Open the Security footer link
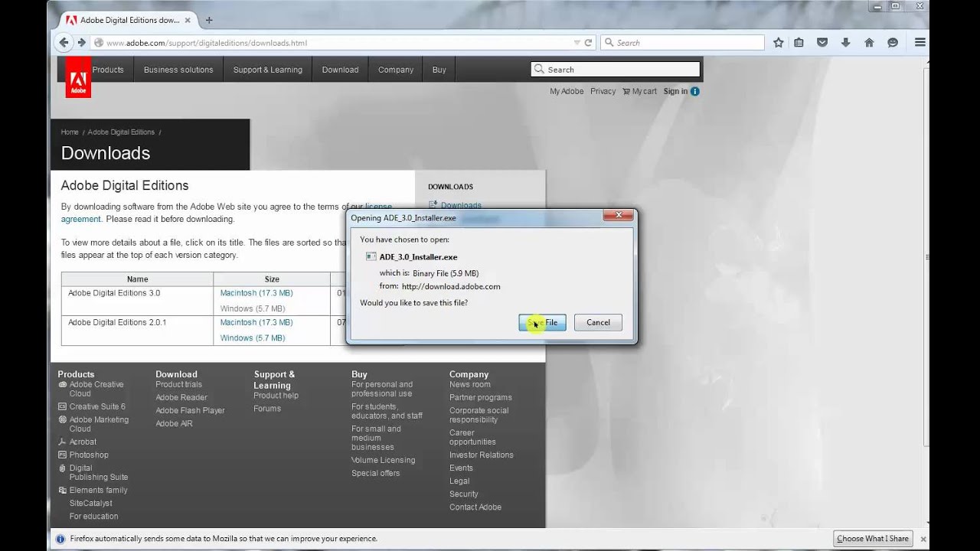980x551 pixels. [464, 494]
